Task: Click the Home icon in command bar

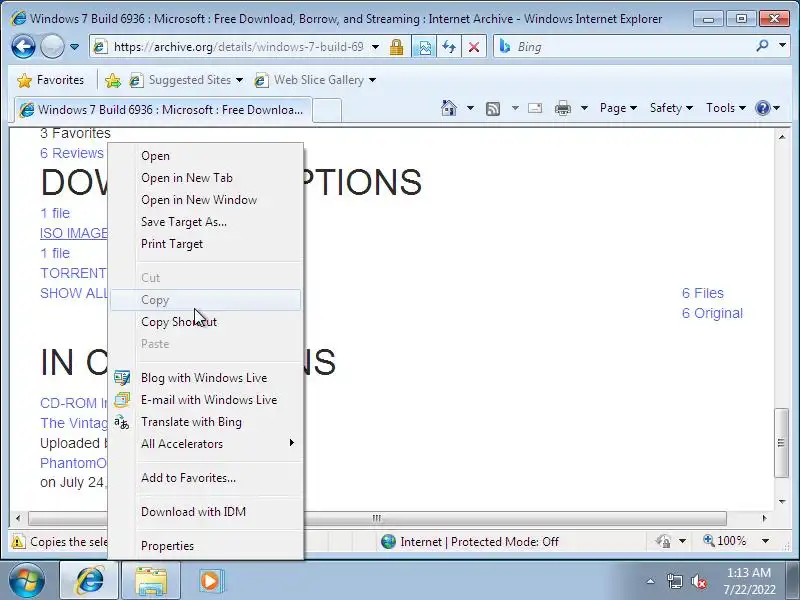Action: 449,108
